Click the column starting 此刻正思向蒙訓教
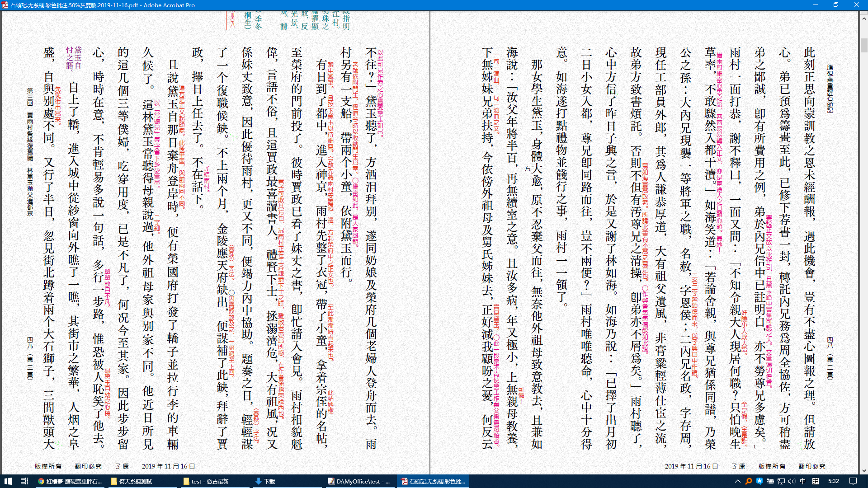Screen dimensions: 868x488 (x=809, y=248)
